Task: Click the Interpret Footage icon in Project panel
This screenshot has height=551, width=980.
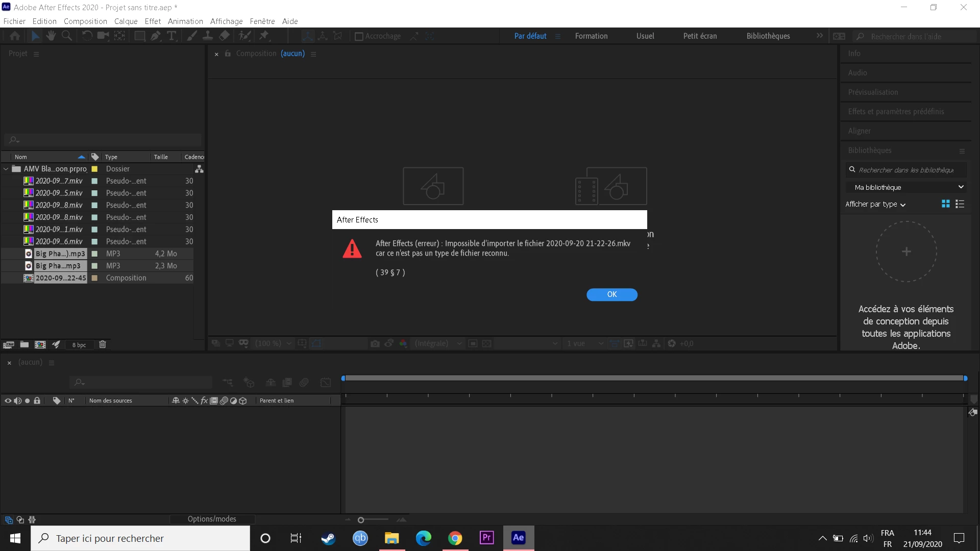Action: [x=8, y=344]
